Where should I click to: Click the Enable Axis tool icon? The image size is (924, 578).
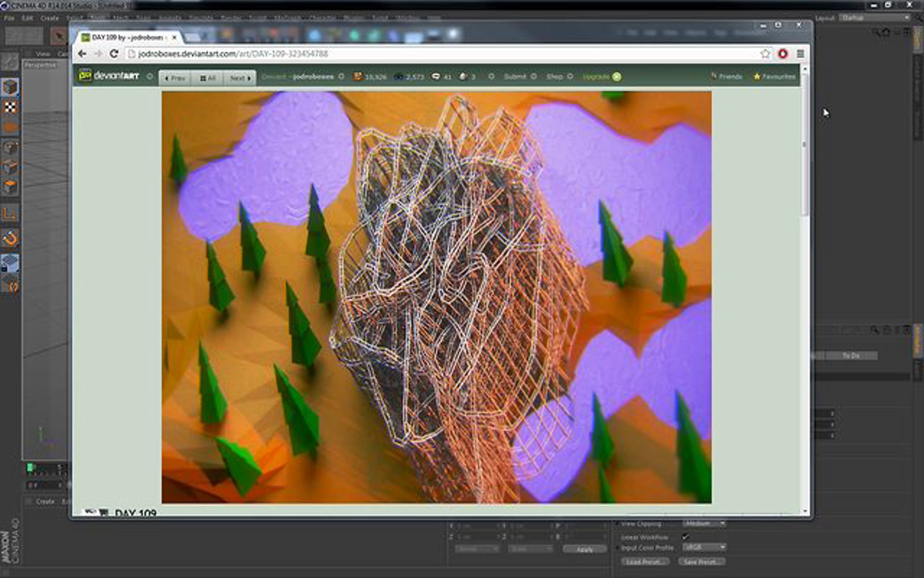click(x=10, y=214)
